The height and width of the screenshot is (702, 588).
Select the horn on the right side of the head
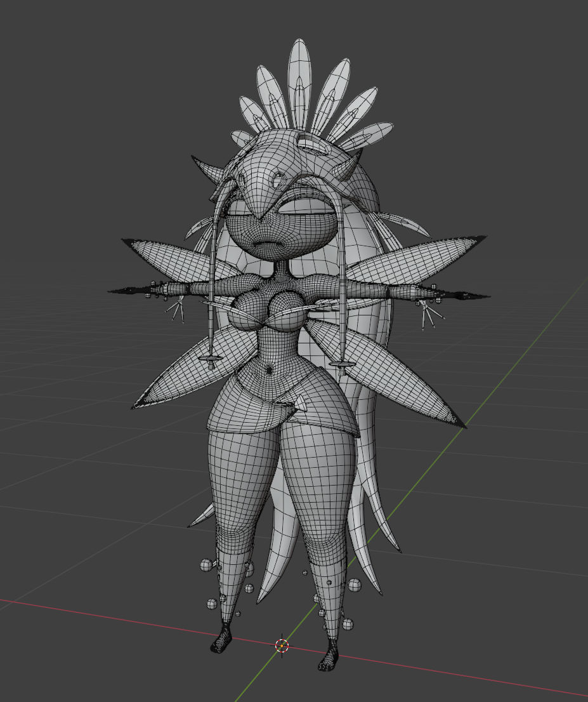pyautogui.click(x=351, y=165)
